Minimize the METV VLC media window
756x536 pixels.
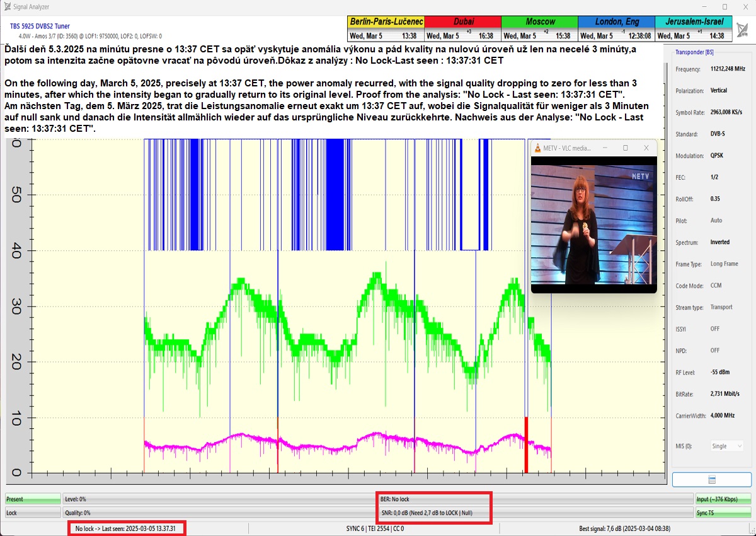tap(604, 148)
